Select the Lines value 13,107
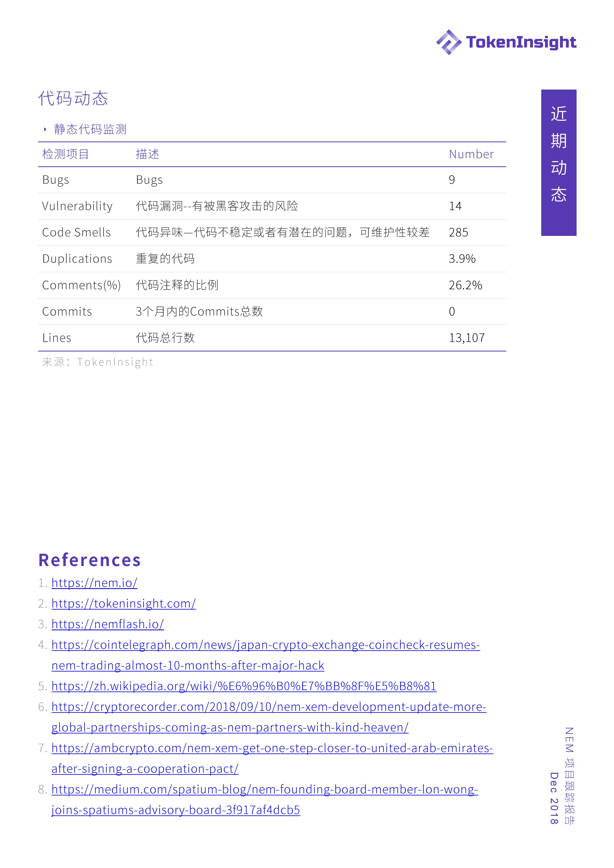The height and width of the screenshot is (868, 614). pyautogui.click(x=467, y=338)
